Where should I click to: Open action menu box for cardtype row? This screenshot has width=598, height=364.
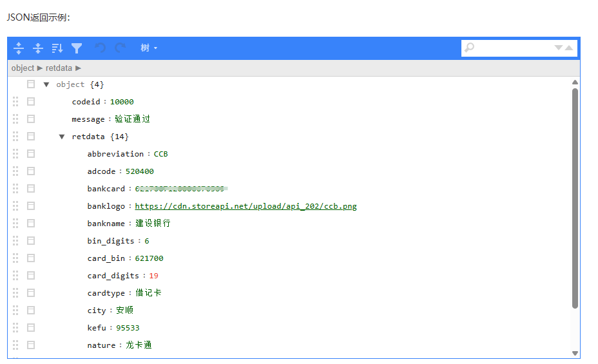point(31,292)
